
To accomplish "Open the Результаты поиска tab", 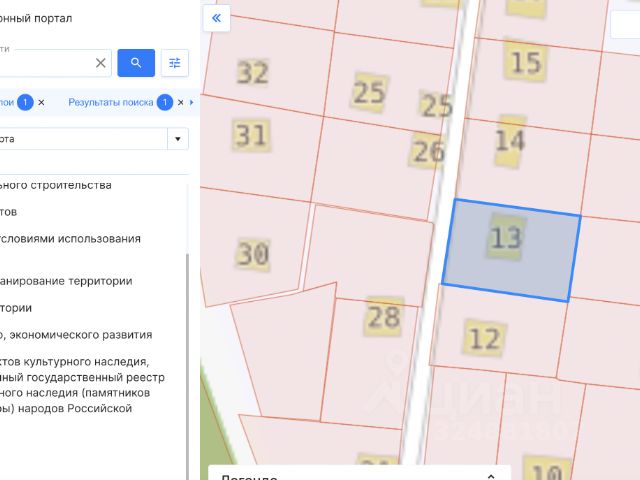I will (x=111, y=102).
